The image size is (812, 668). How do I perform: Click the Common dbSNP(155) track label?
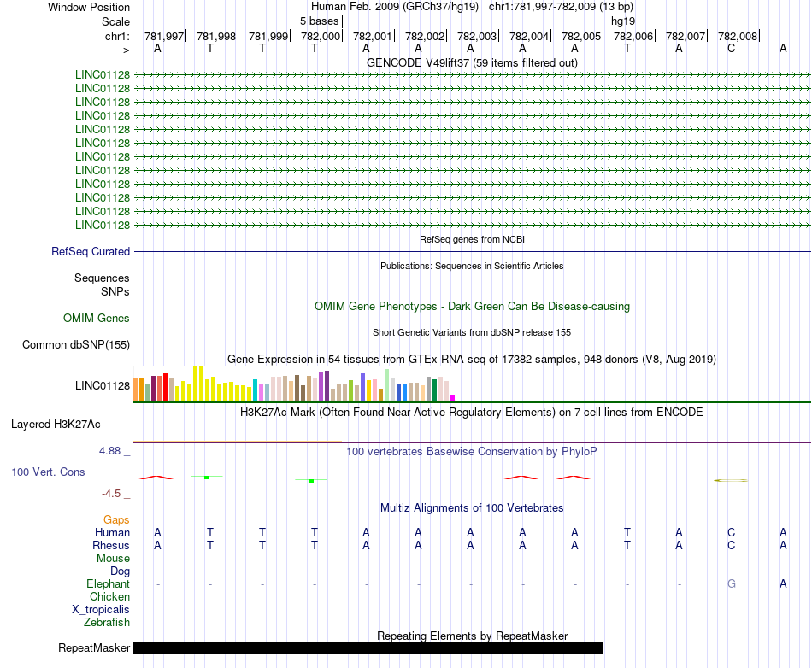76,344
